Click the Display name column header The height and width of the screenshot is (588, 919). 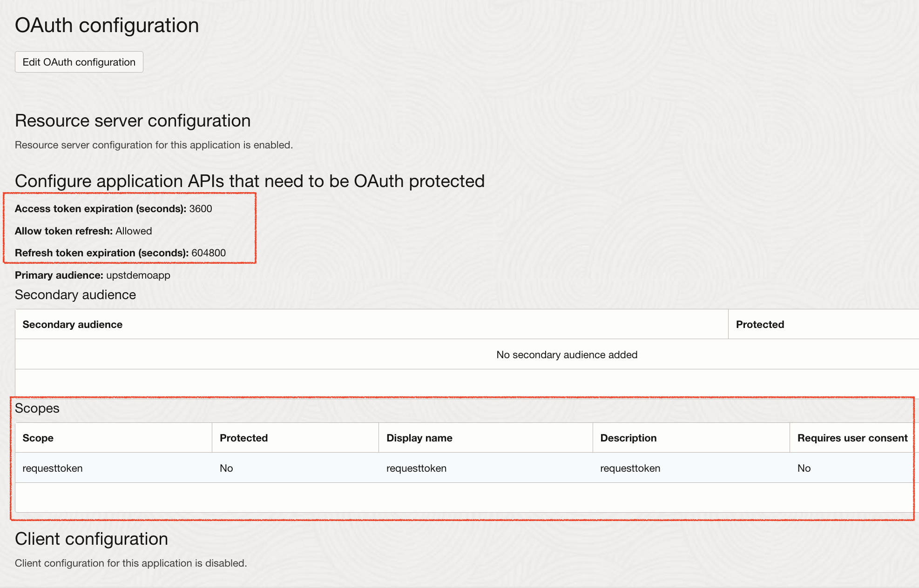point(419,437)
